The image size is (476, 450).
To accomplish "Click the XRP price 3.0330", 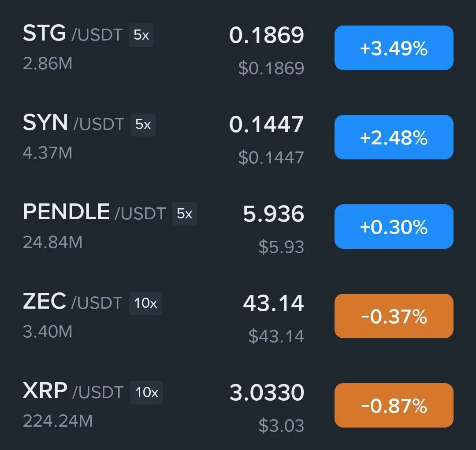I will pyautogui.click(x=267, y=393).
